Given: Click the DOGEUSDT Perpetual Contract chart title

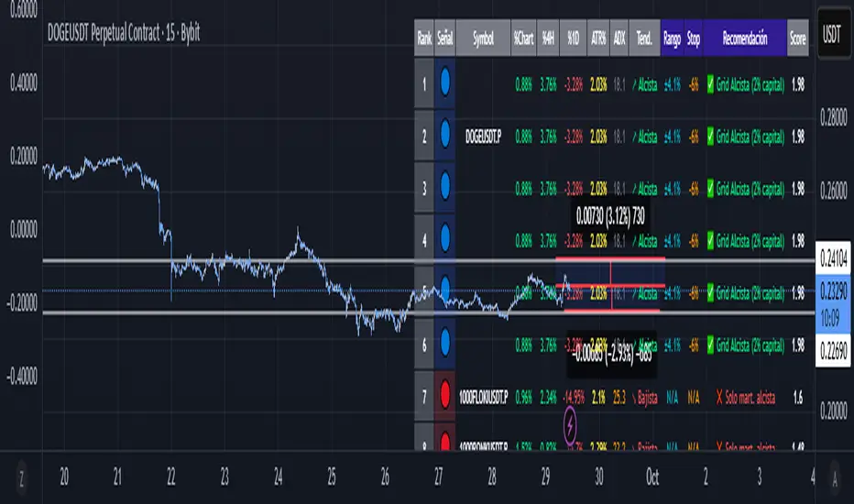Looking at the screenshot, I should coord(123,34).
